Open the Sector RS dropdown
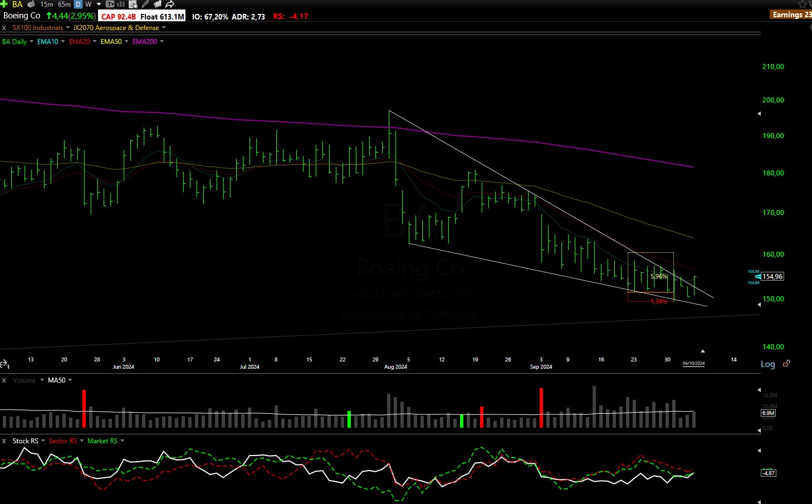The height and width of the screenshot is (504, 812). 82,441
